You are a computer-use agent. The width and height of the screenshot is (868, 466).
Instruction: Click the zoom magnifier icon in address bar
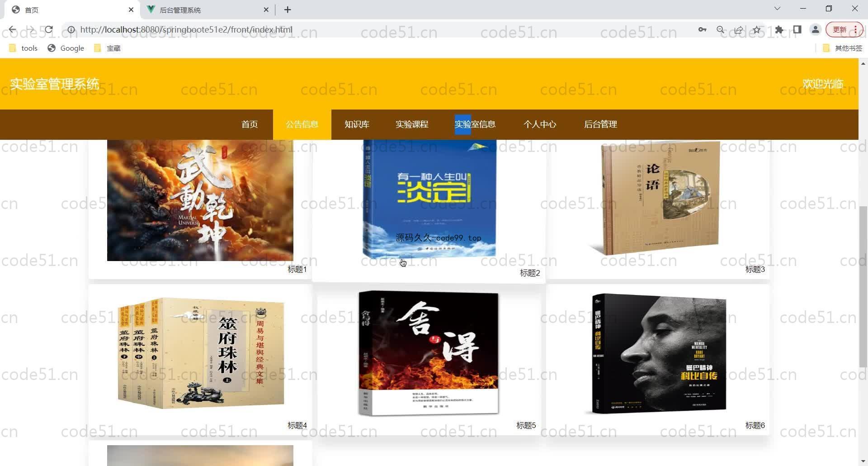[720, 30]
